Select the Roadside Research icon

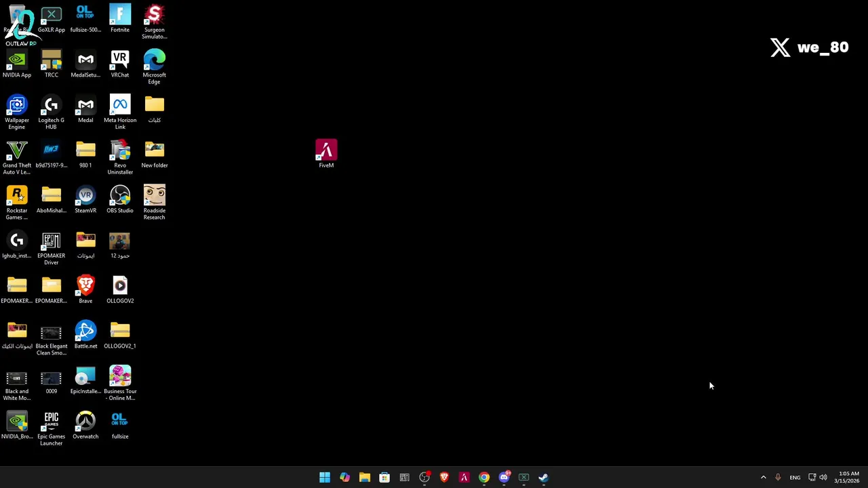(154, 203)
